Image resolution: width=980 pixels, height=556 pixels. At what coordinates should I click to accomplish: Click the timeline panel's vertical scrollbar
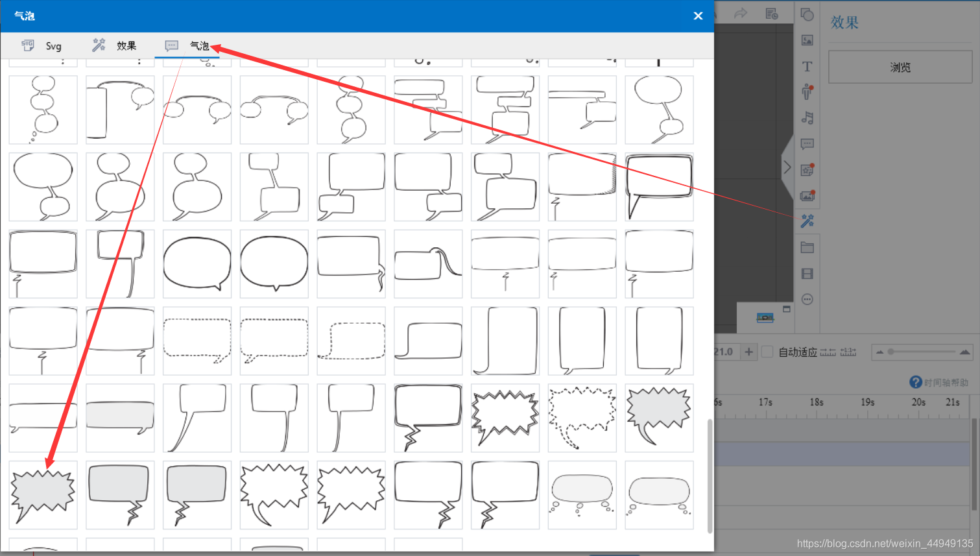(x=975, y=464)
